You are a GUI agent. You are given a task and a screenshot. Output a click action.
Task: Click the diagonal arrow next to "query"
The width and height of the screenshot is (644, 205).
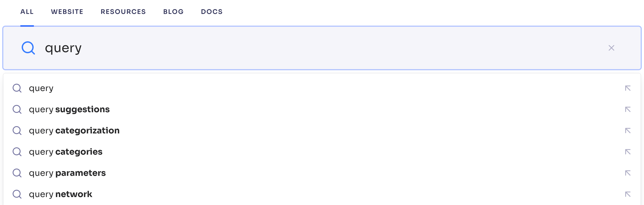pos(628,88)
